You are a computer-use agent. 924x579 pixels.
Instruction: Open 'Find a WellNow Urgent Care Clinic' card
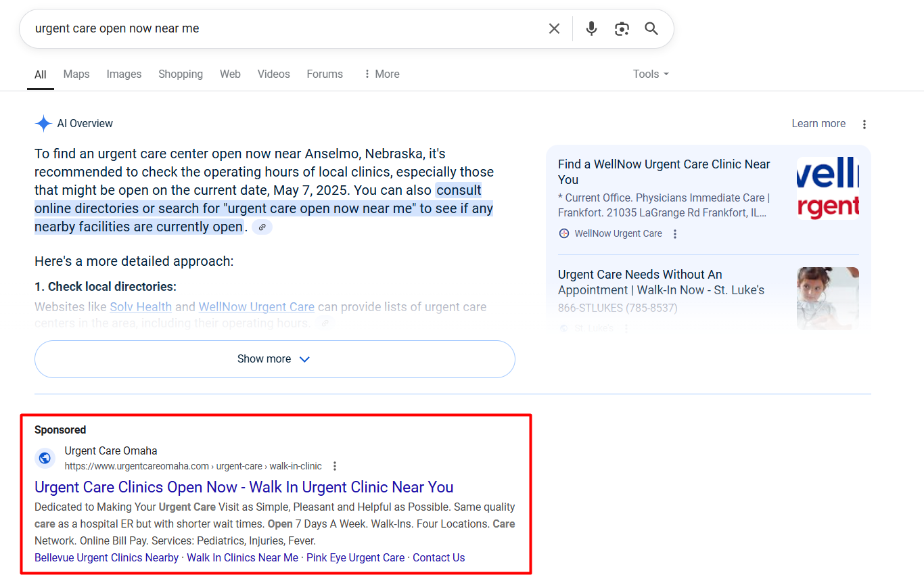tap(664, 172)
